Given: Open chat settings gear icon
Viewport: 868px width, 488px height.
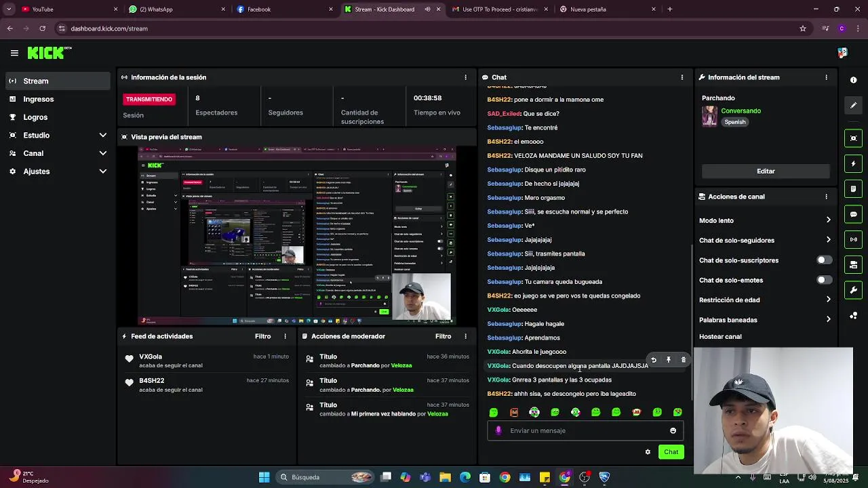Looking at the screenshot, I should (648, 452).
